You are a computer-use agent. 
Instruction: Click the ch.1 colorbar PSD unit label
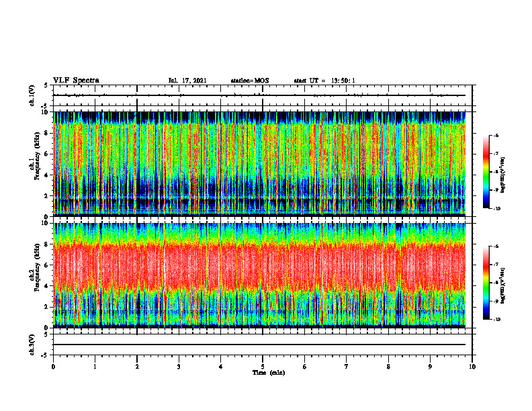(x=503, y=175)
